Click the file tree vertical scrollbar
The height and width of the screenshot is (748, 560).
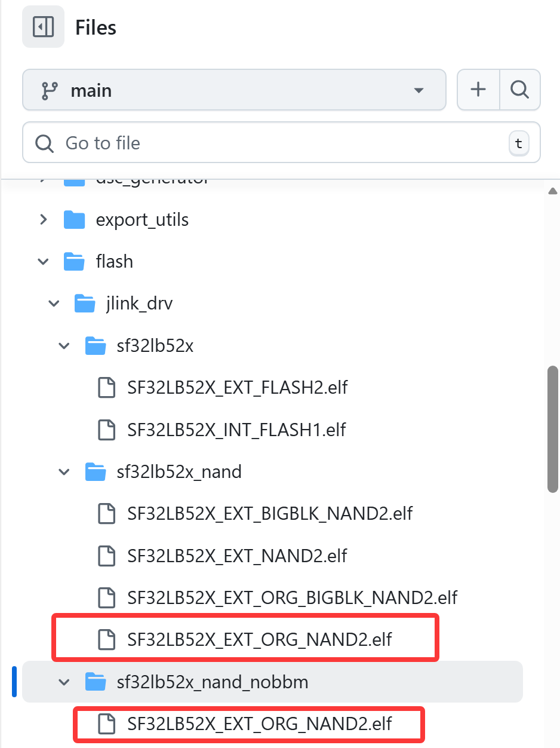[x=553, y=430]
